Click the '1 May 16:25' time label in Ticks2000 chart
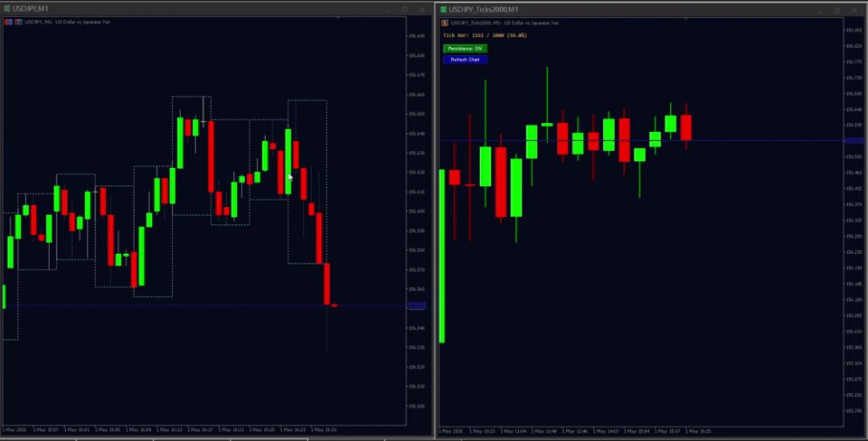 (x=699, y=431)
